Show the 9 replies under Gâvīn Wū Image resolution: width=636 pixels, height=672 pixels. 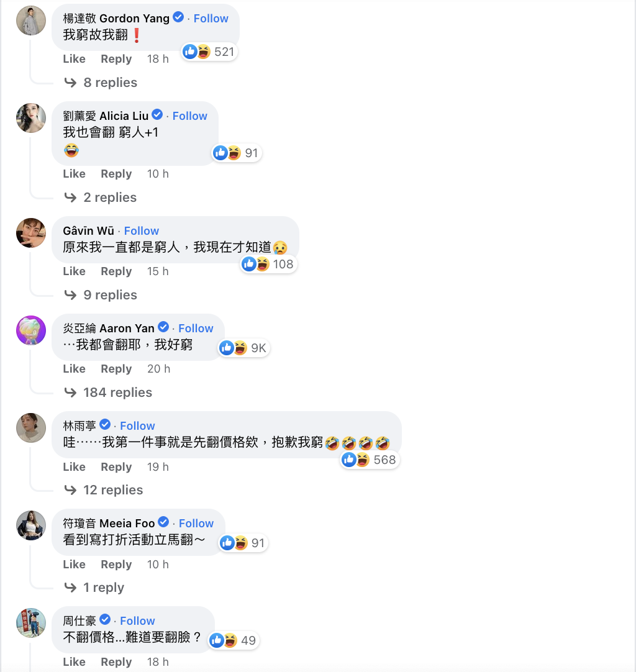[x=110, y=295]
